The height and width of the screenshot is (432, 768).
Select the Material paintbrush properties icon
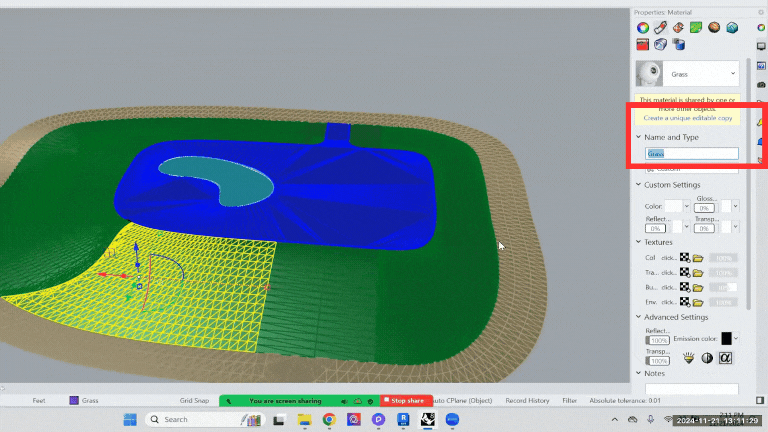click(x=660, y=27)
